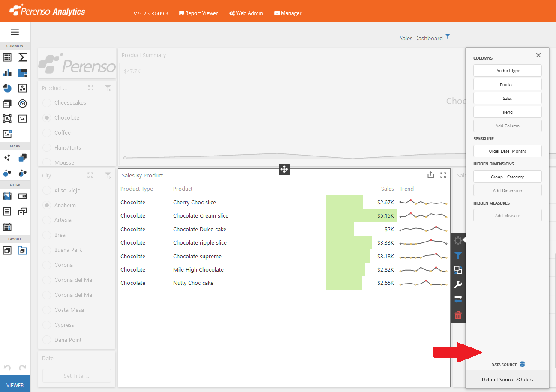The image size is (556, 392).
Task: Select the Aliso Viejo city option
Action: 47,190
